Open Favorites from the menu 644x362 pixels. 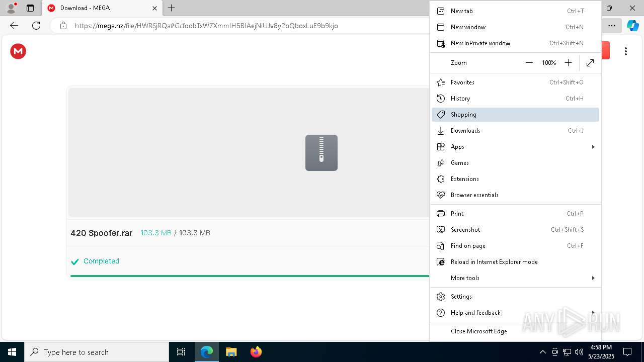tap(515, 82)
